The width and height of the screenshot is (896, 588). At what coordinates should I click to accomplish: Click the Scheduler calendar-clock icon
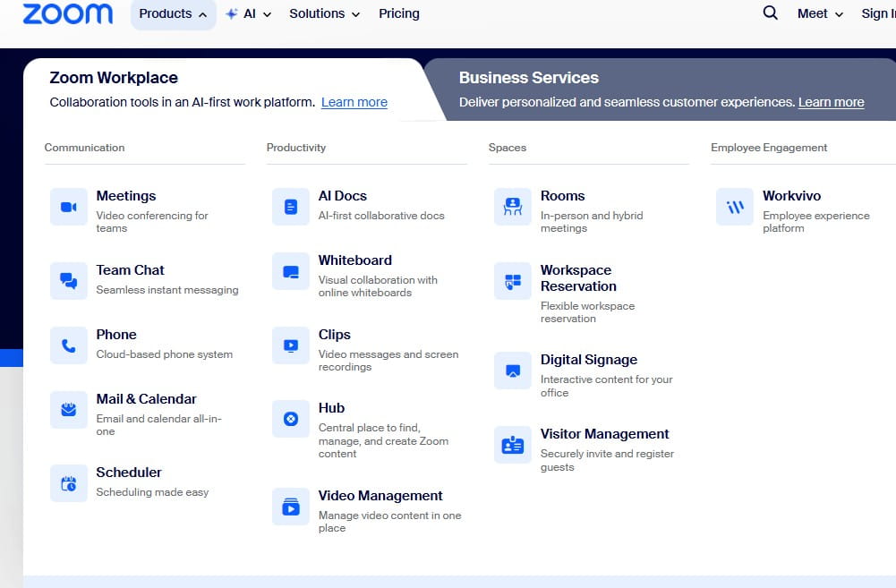[69, 483]
